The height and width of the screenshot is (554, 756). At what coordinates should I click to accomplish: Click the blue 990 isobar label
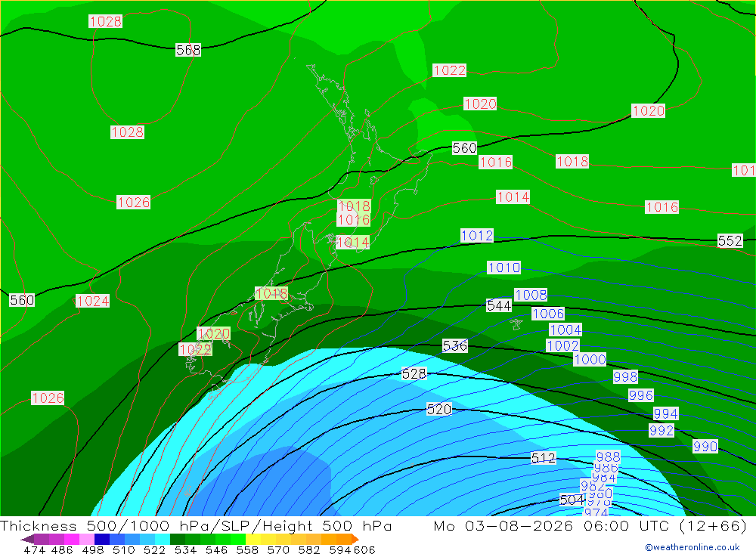click(x=705, y=447)
